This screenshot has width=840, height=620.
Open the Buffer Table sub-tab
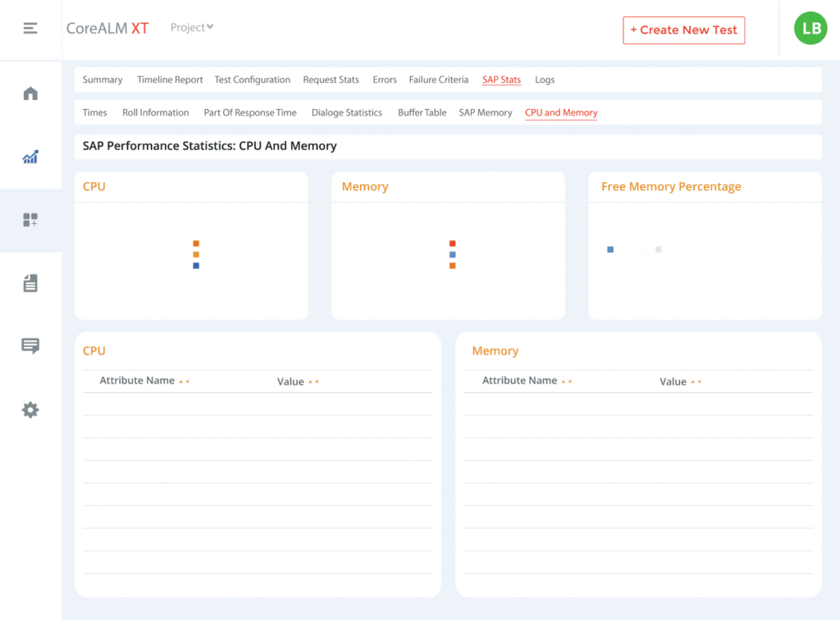422,113
